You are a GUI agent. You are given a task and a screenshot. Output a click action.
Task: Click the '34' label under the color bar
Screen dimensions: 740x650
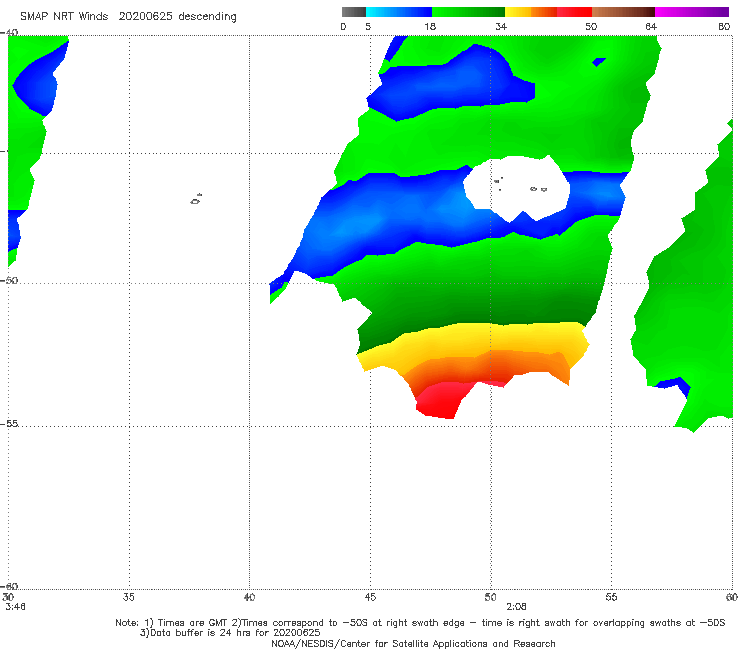tap(501, 27)
